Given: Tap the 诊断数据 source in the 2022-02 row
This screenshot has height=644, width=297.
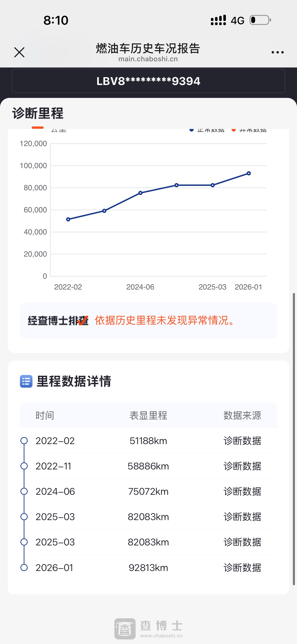Looking at the screenshot, I should 242,441.
